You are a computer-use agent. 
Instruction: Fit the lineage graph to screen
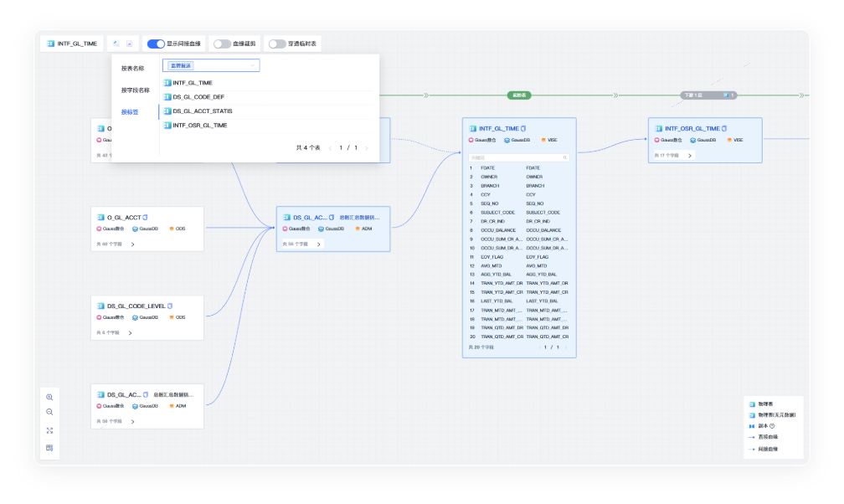tap(49, 431)
